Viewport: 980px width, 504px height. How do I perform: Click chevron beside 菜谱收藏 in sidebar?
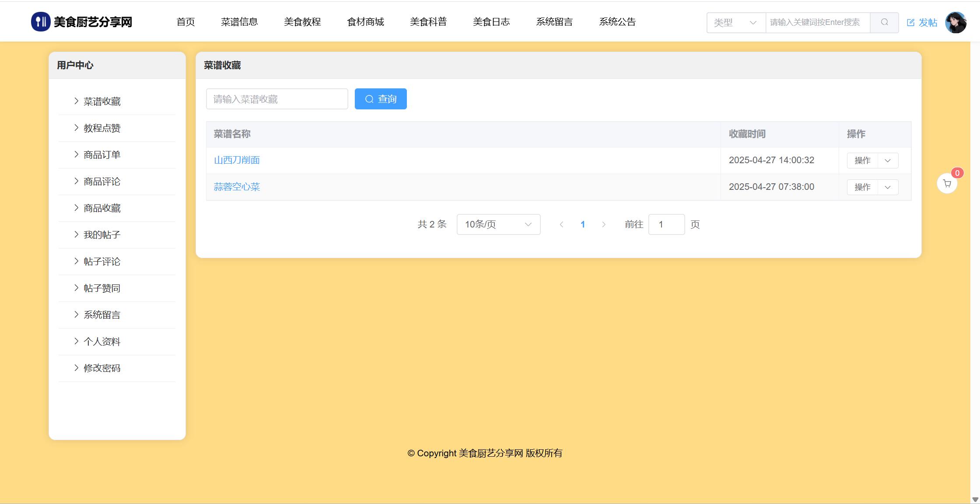[x=76, y=101]
